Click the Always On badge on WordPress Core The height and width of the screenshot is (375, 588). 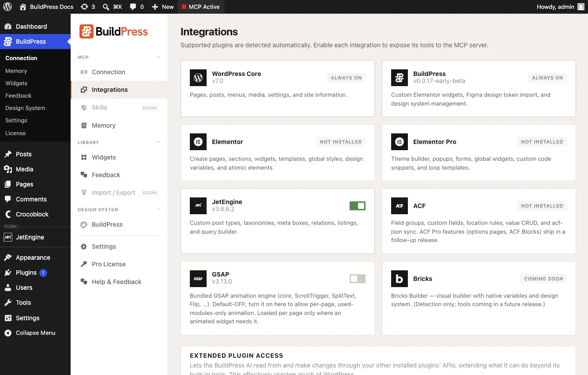click(x=346, y=78)
